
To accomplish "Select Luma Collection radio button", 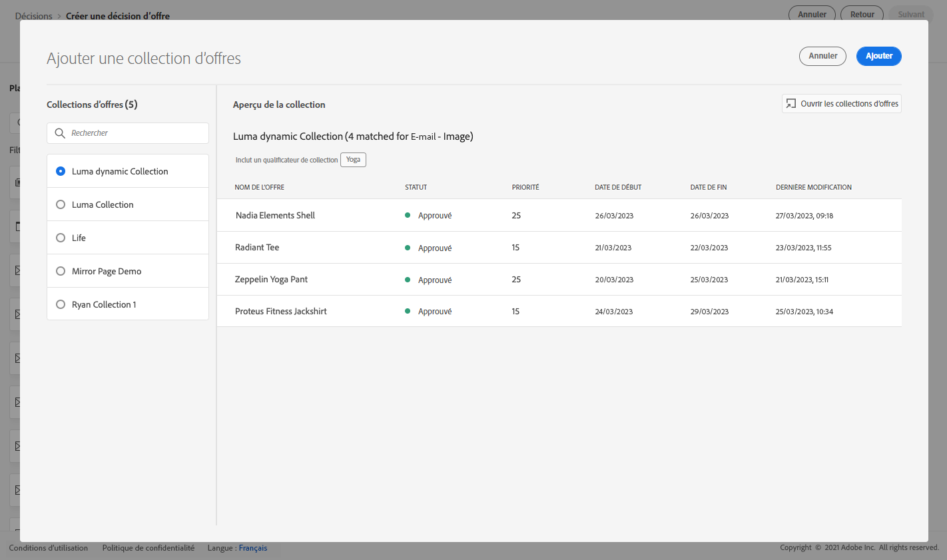I will tap(61, 204).
